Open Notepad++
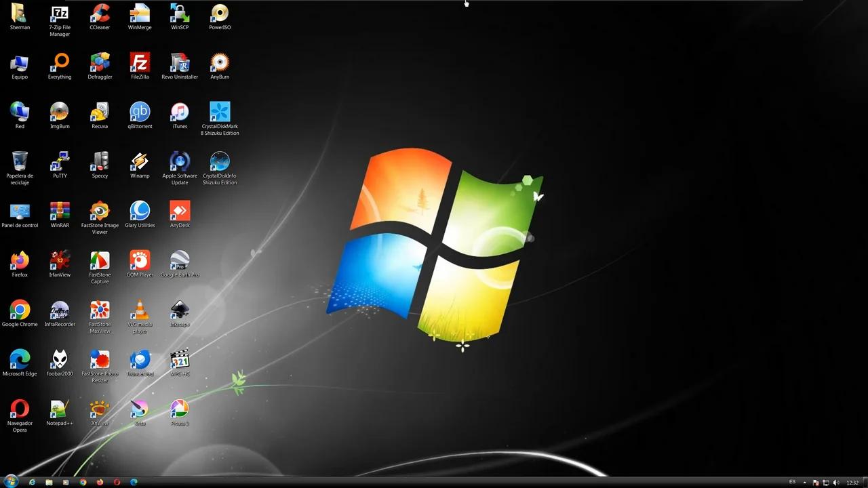Image resolution: width=868 pixels, height=488 pixels. coord(60,408)
